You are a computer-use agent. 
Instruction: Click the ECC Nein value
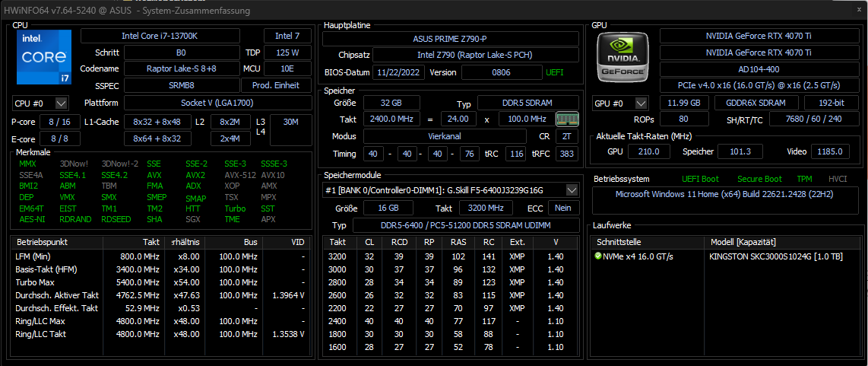pyautogui.click(x=563, y=208)
